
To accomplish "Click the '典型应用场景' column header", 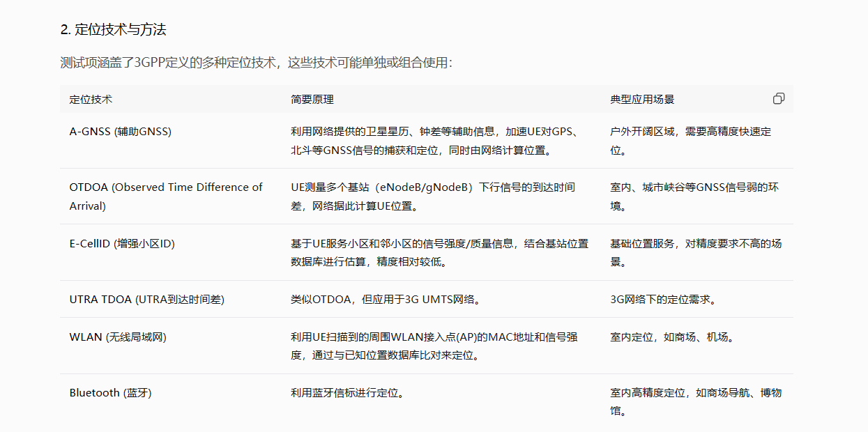I will (642, 99).
